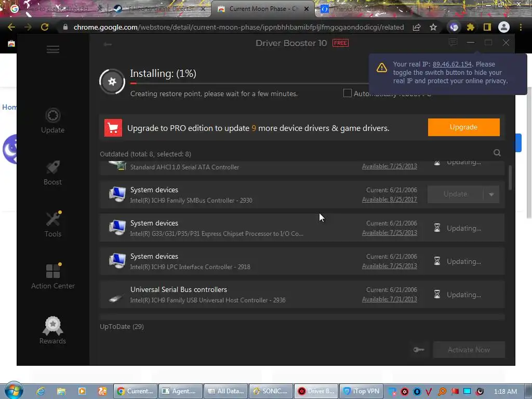Image resolution: width=532 pixels, height=399 pixels.
Task: Open the Update section in sidebar
Action: [x=52, y=121]
